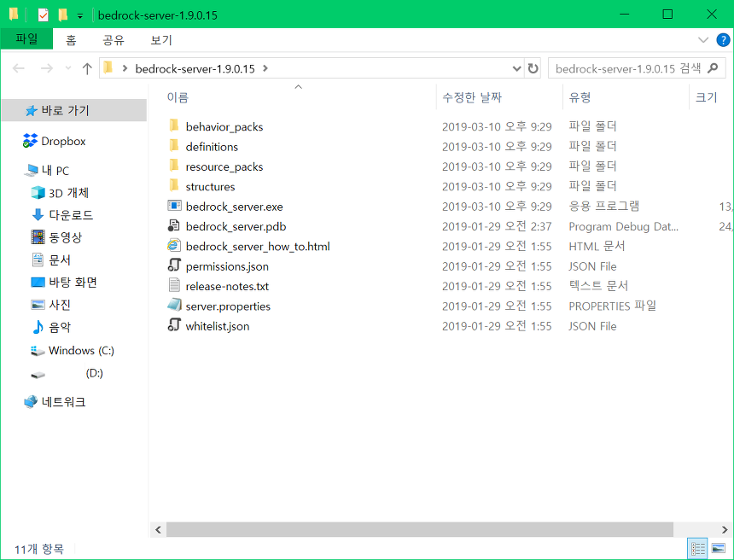Select the bedrock_server_how_to.html file name

[258, 247]
